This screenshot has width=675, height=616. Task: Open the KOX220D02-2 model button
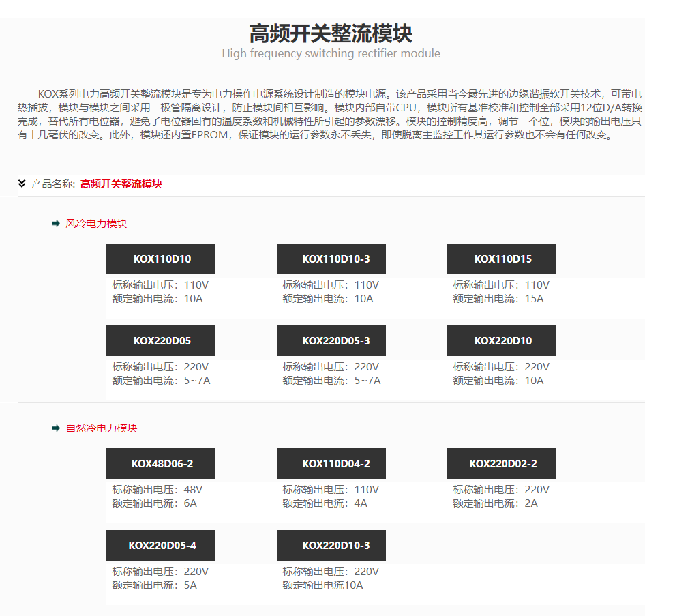point(502,463)
